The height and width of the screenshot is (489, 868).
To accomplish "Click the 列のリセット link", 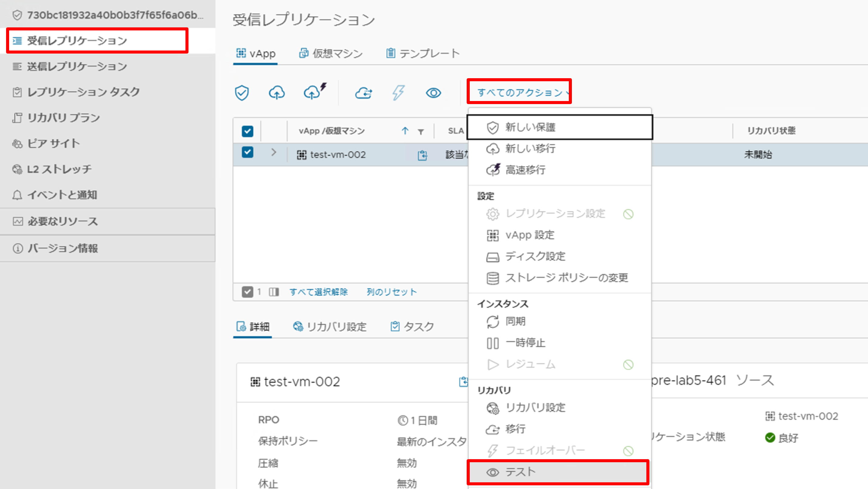I will tap(391, 292).
